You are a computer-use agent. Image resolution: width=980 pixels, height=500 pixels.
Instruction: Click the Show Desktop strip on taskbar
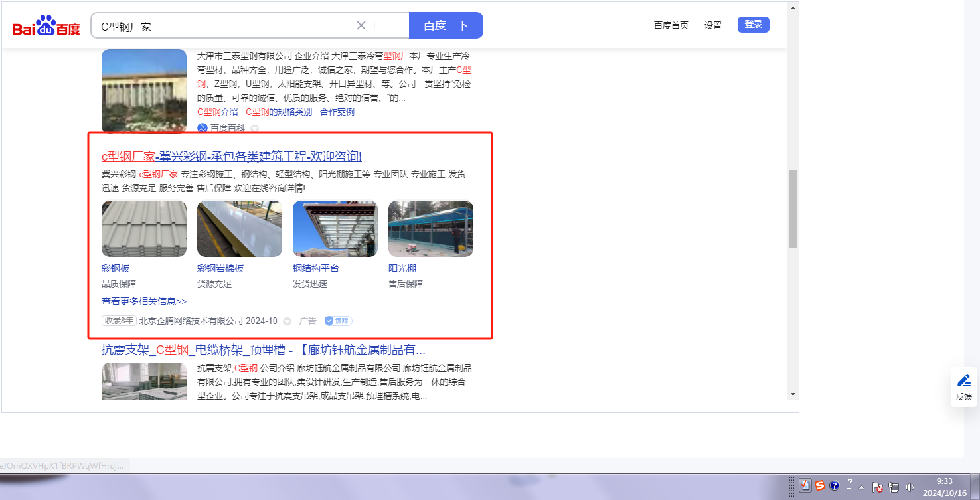pyautogui.click(x=974, y=487)
